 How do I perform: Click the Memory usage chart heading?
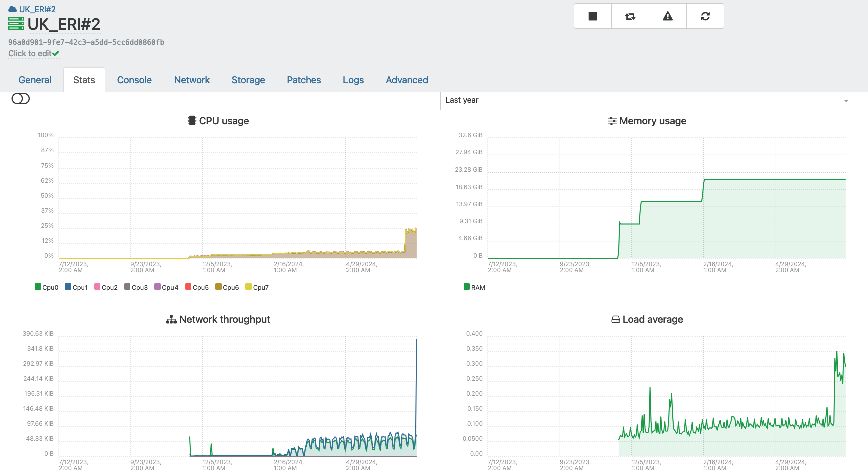653,121
